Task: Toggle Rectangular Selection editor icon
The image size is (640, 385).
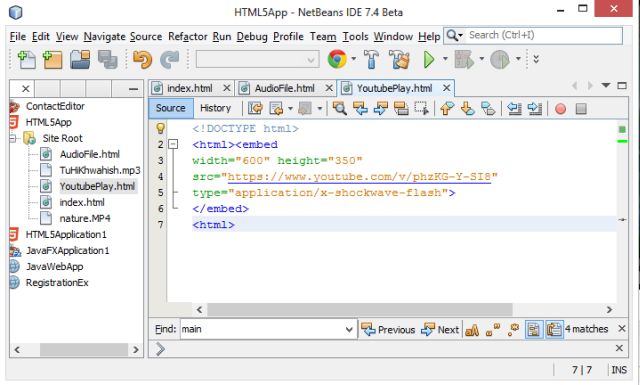Action: coord(422,108)
